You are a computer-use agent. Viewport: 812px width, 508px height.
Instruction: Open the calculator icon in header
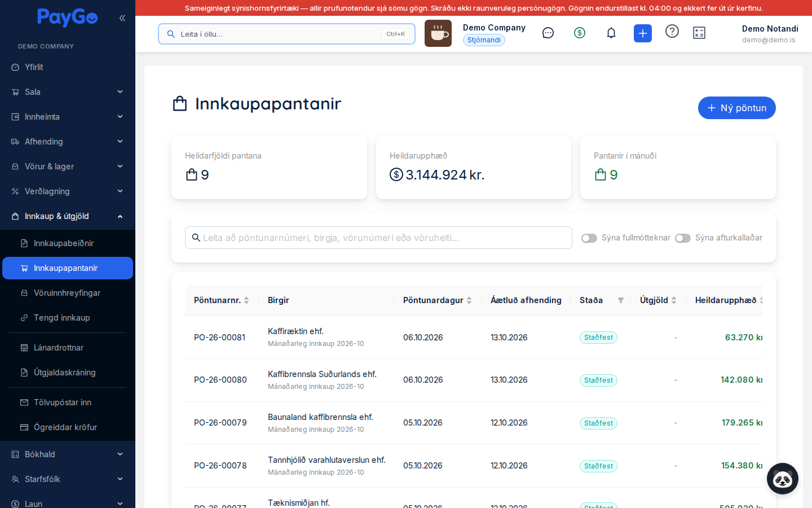pyautogui.click(x=699, y=33)
